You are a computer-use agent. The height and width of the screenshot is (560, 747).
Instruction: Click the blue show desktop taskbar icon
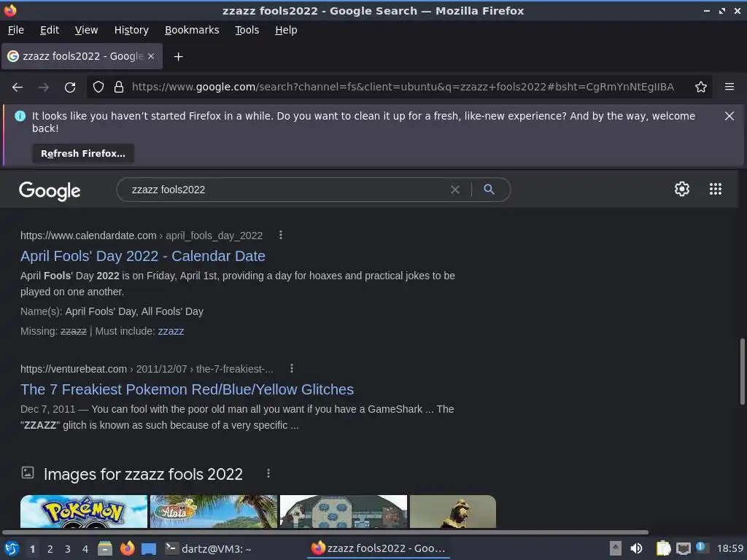[x=149, y=548]
